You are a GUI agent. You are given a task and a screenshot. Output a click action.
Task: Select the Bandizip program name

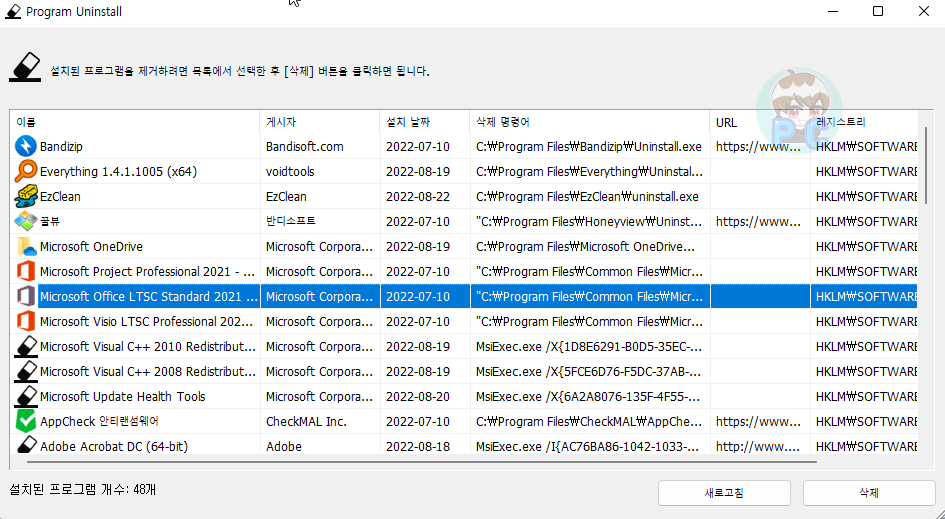[x=61, y=146]
